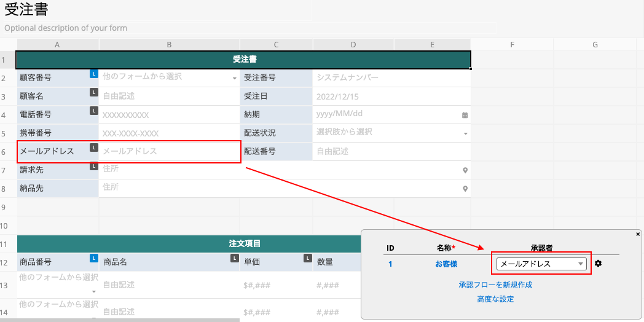Click the 携帯番号 input field
The width and height of the screenshot is (644, 322).
tap(168, 133)
